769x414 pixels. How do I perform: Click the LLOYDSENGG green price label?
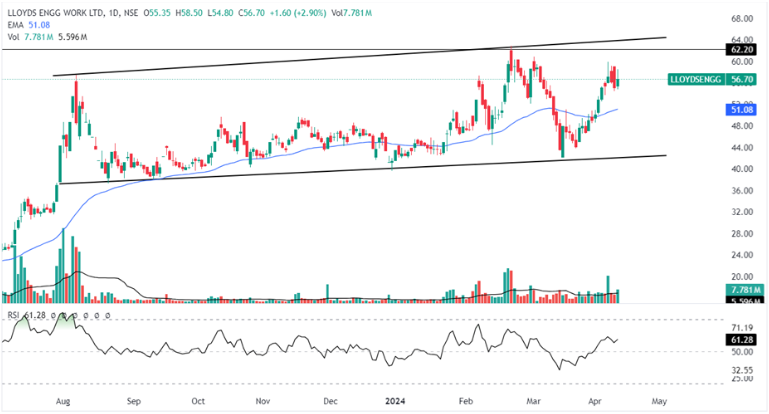pos(696,79)
